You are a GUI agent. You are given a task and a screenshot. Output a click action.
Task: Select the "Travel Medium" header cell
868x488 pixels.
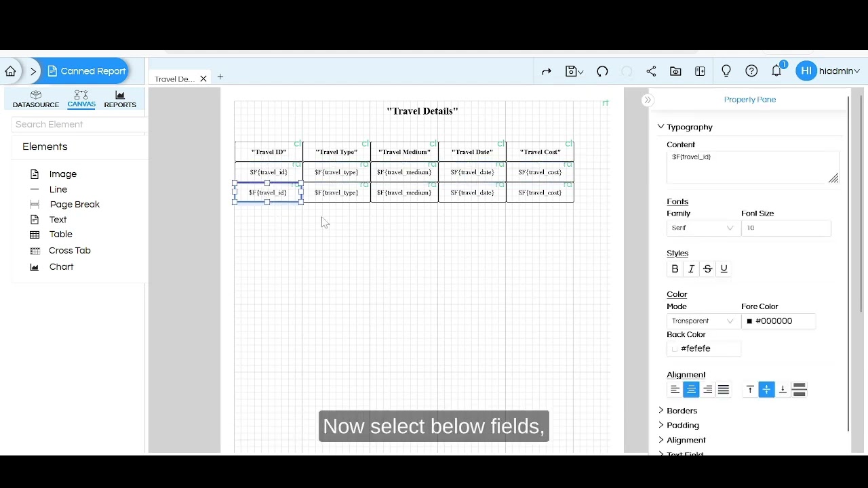(x=404, y=152)
